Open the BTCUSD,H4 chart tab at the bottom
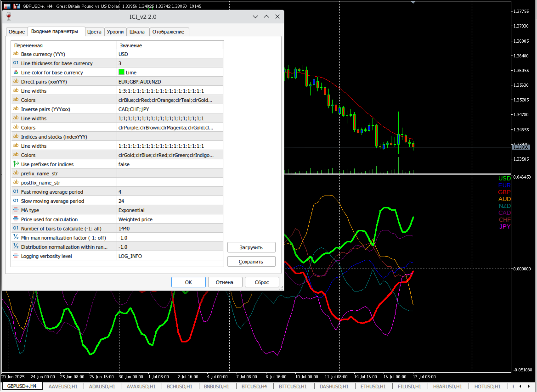Viewport: 537px width, 392px height. pyautogui.click(x=254, y=386)
